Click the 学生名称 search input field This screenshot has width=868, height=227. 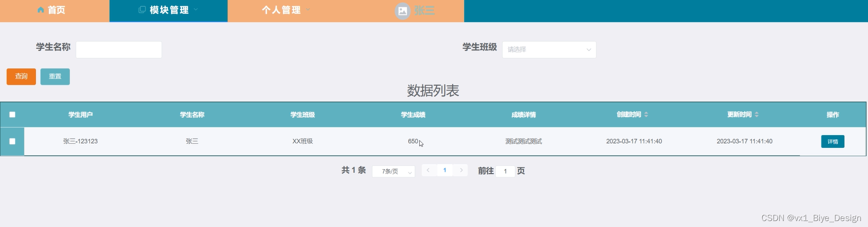[x=119, y=50]
